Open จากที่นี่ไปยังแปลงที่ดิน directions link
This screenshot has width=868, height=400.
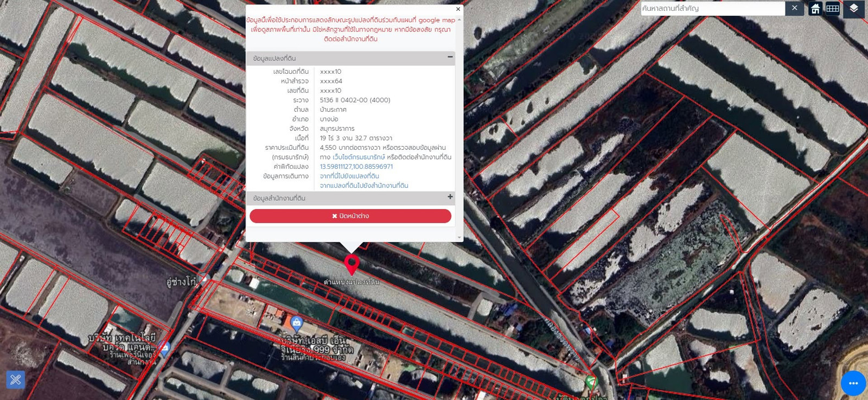(x=349, y=176)
